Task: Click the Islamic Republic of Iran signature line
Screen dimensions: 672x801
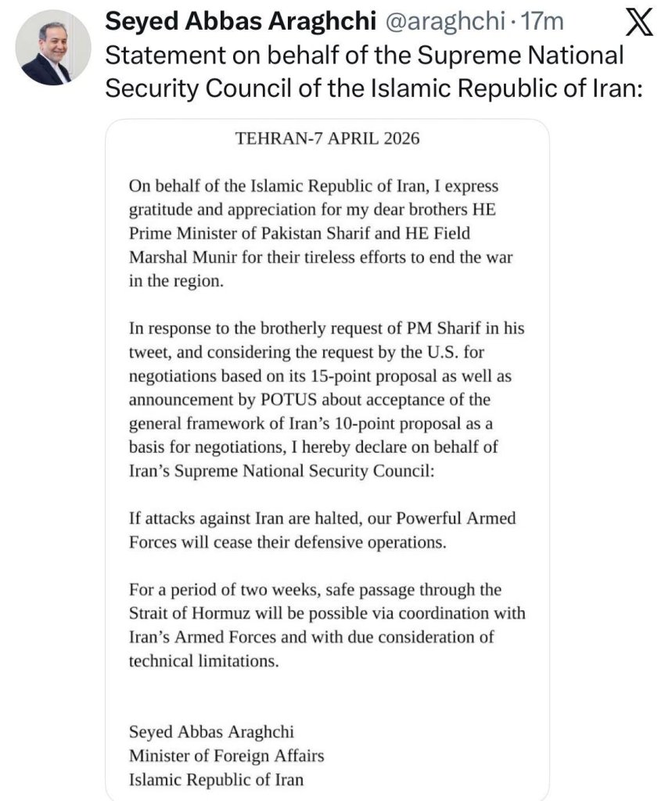Action: (216, 779)
